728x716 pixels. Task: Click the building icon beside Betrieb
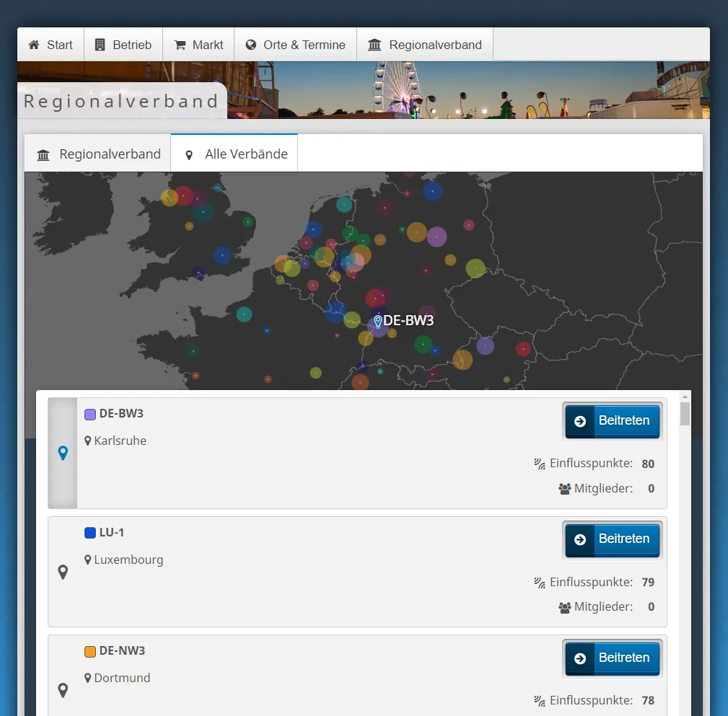click(100, 45)
